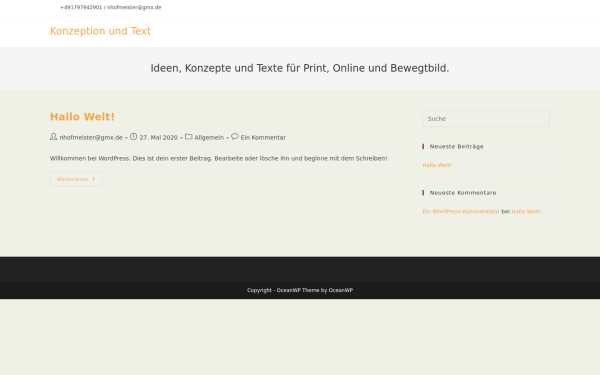Click the folder icon before Allgemein

[x=189, y=137]
